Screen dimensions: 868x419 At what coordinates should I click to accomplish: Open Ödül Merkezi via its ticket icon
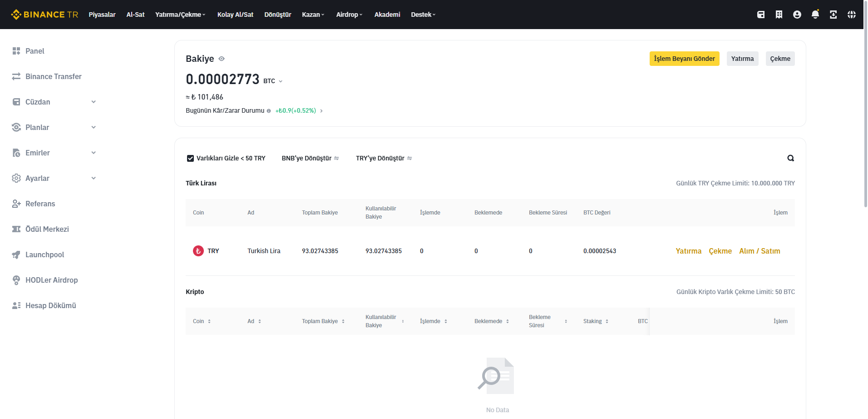(x=16, y=229)
